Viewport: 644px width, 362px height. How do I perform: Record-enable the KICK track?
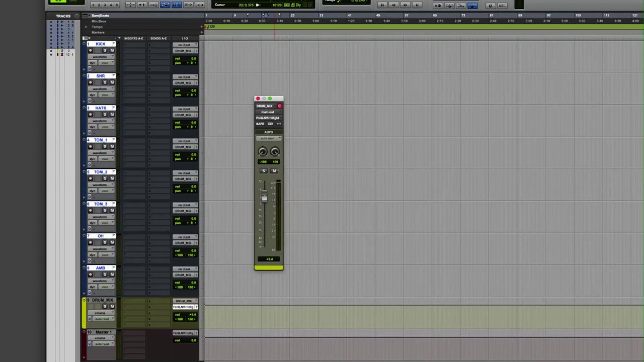click(x=91, y=50)
